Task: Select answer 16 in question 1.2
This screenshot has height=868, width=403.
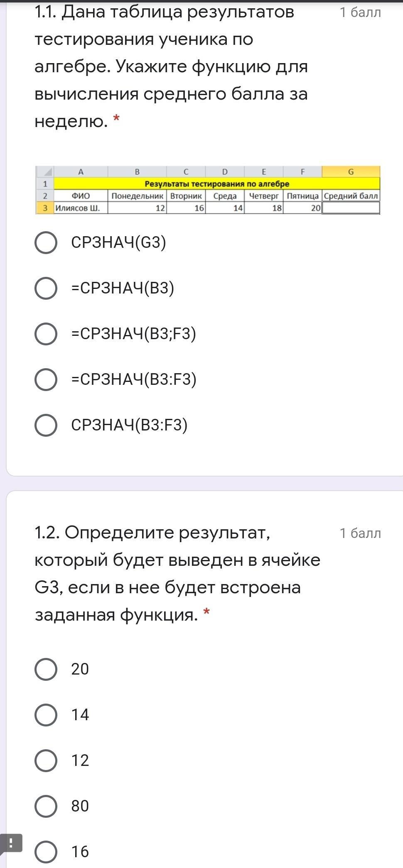Action: click(x=46, y=852)
